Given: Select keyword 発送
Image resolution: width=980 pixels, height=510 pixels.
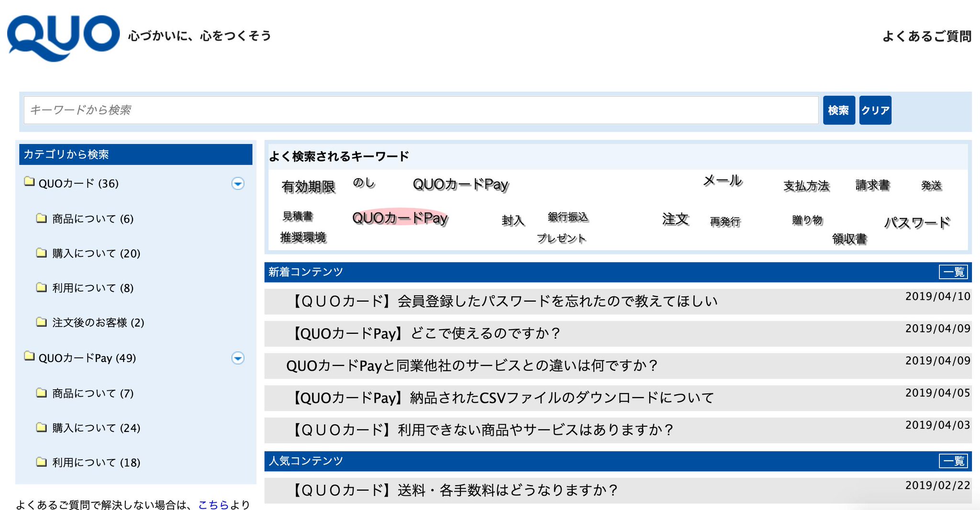Looking at the screenshot, I should 932,185.
